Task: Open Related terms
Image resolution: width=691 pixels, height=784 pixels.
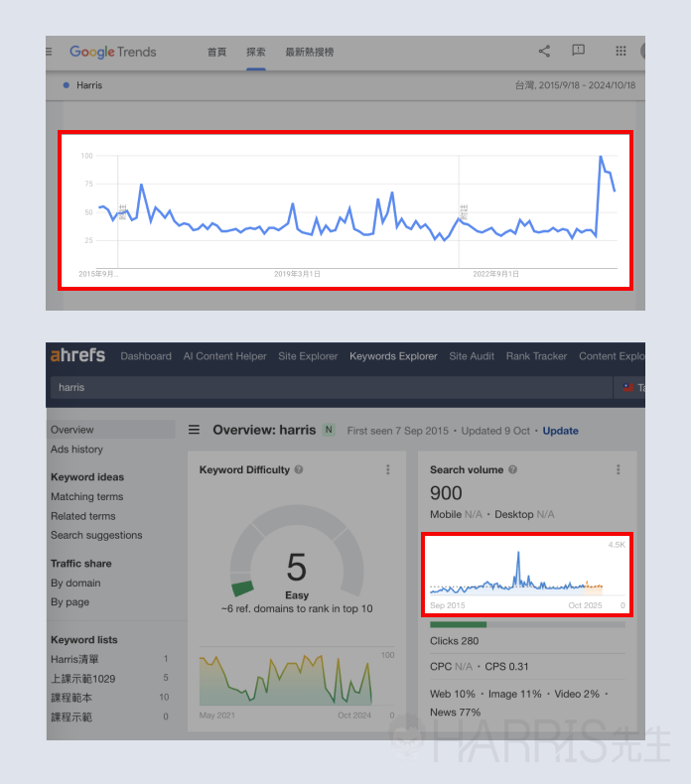Action: point(82,516)
